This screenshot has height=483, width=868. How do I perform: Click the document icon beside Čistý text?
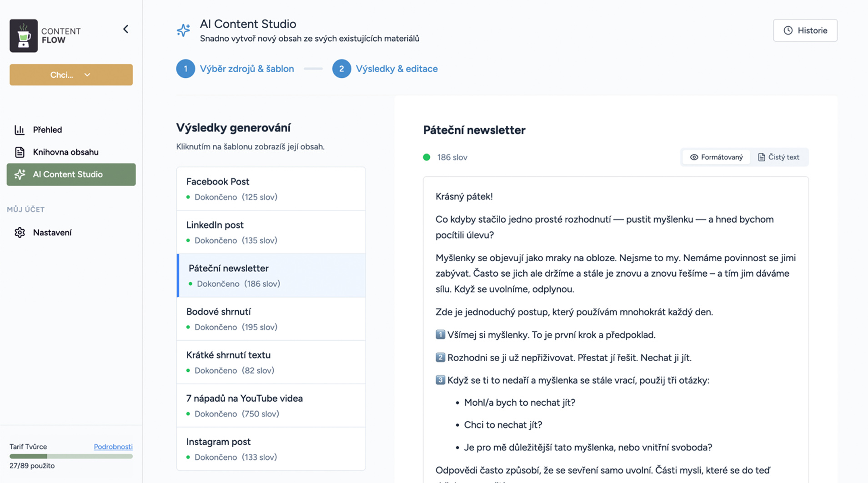[x=761, y=157]
